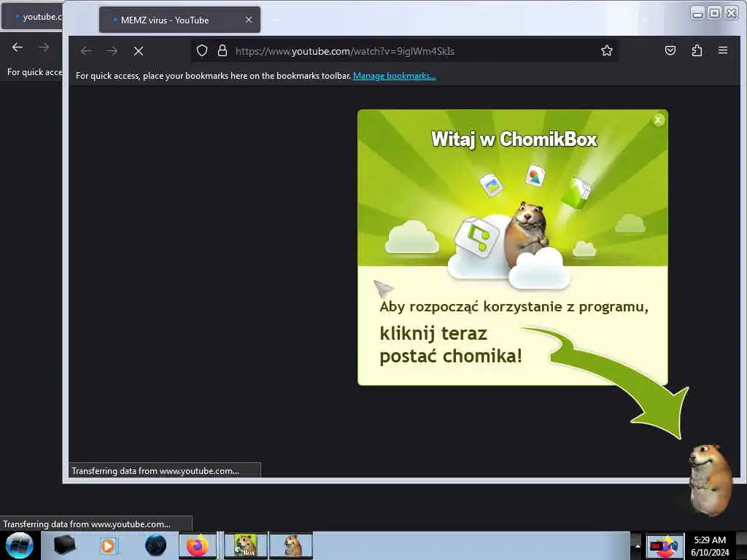
Task: Open the clock showing 5:29 AM
Action: (710, 545)
